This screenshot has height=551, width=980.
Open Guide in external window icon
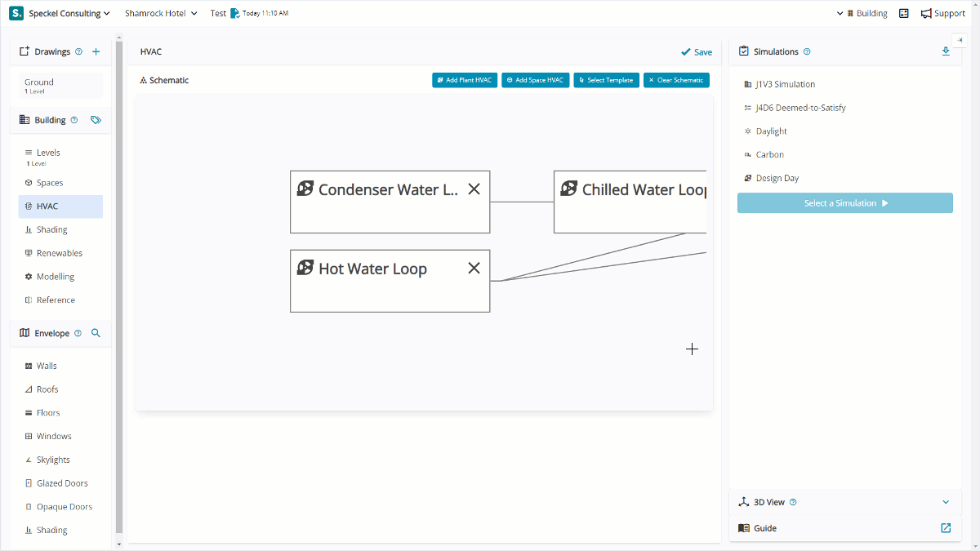(x=946, y=528)
